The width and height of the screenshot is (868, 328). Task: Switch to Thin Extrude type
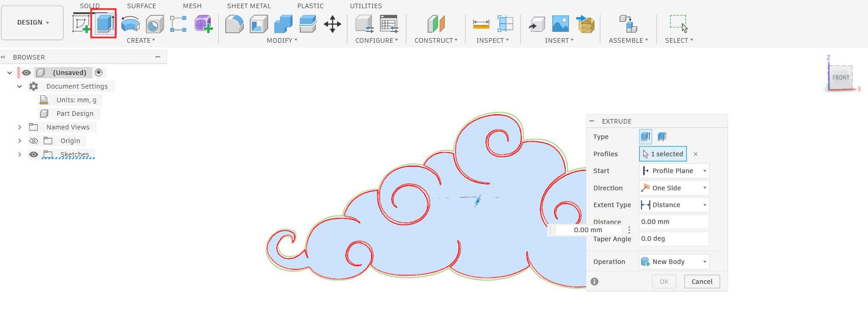pyautogui.click(x=662, y=137)
